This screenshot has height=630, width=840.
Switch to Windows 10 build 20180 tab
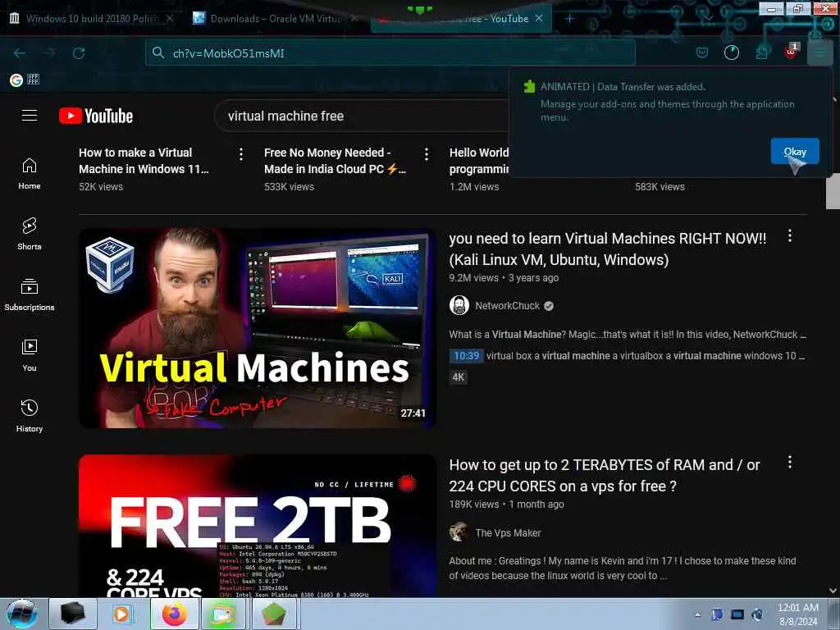point(92,19)
